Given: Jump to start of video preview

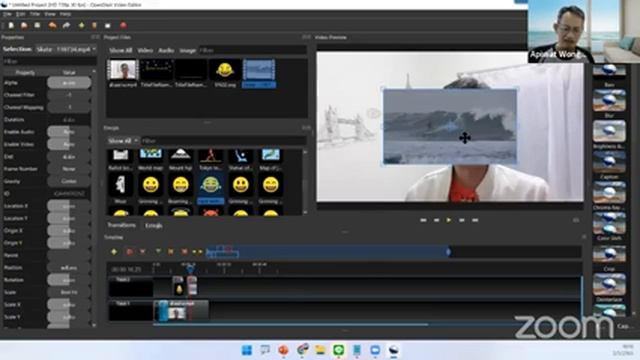Looking at the screenshot, I should pos(423,220).
